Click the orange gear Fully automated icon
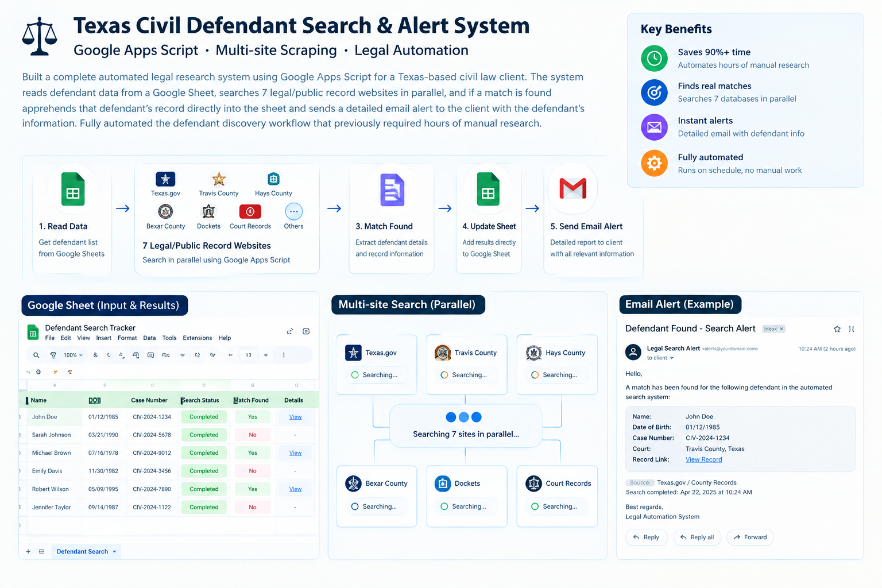 tap(654, 163)
